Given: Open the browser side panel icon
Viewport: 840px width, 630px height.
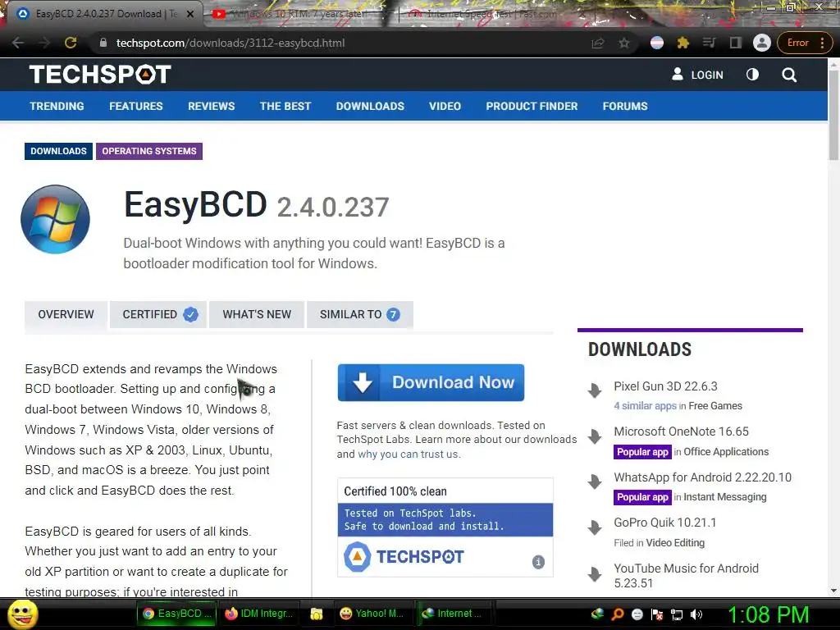Looking at the screenshot, I should [x=736, y=43].
